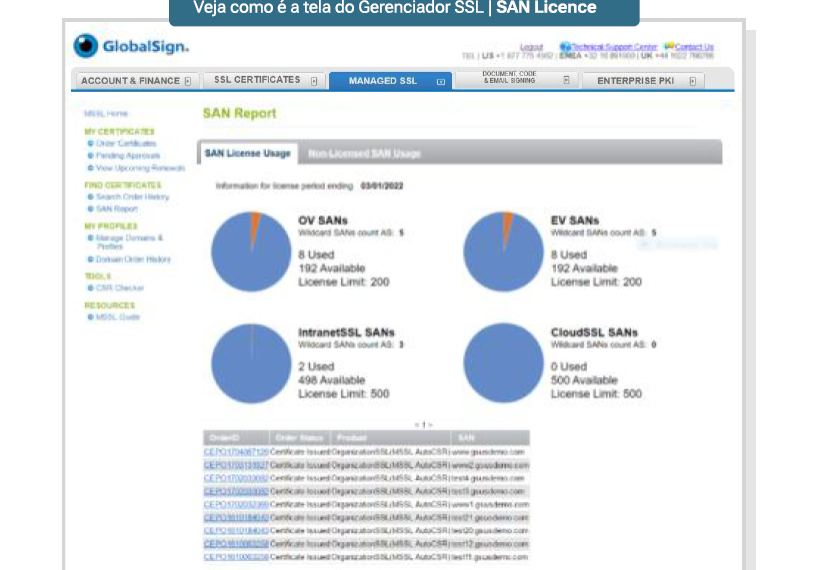The image size is (815, 570).
Task: Click the EV SANs pie chart
Action: pos(503,251)
